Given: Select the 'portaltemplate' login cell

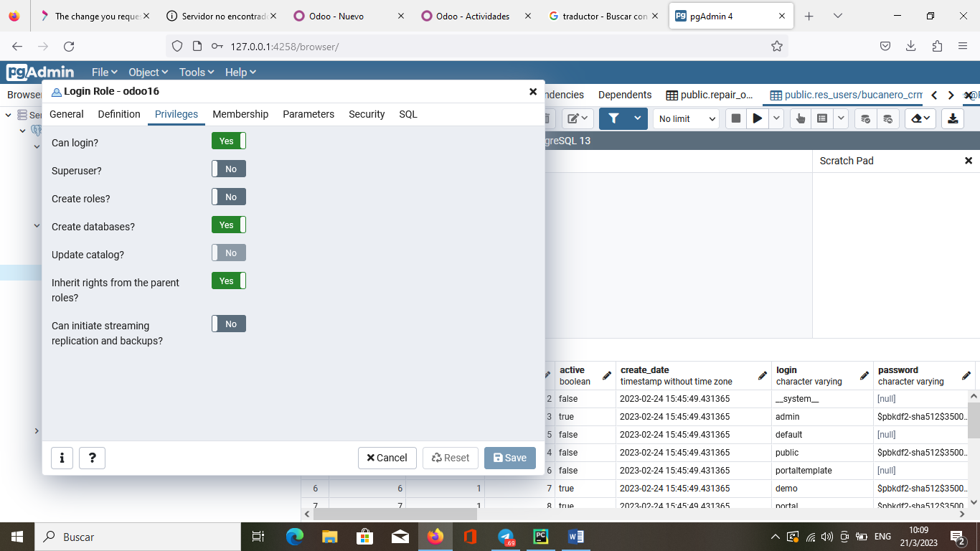Looking at the screenshot, I should (x=822, y=471).
